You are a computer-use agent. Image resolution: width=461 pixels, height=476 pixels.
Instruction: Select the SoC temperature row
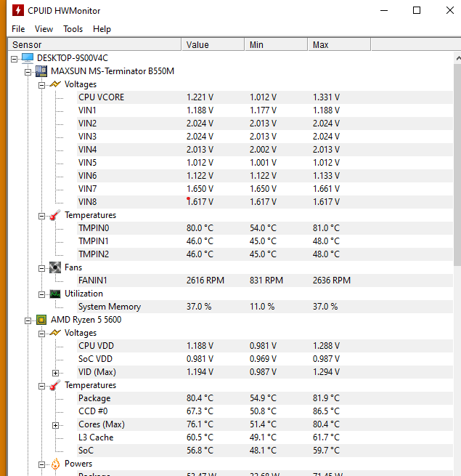click(265, 451)
